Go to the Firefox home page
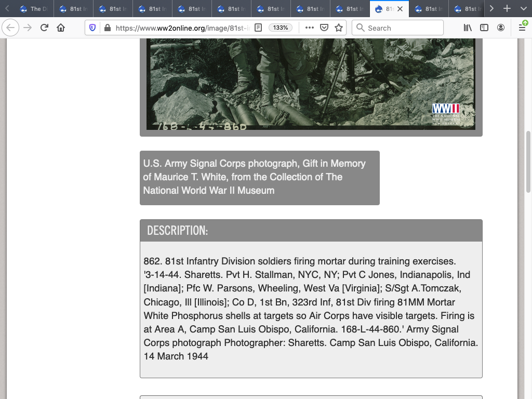 coord(61,28)
